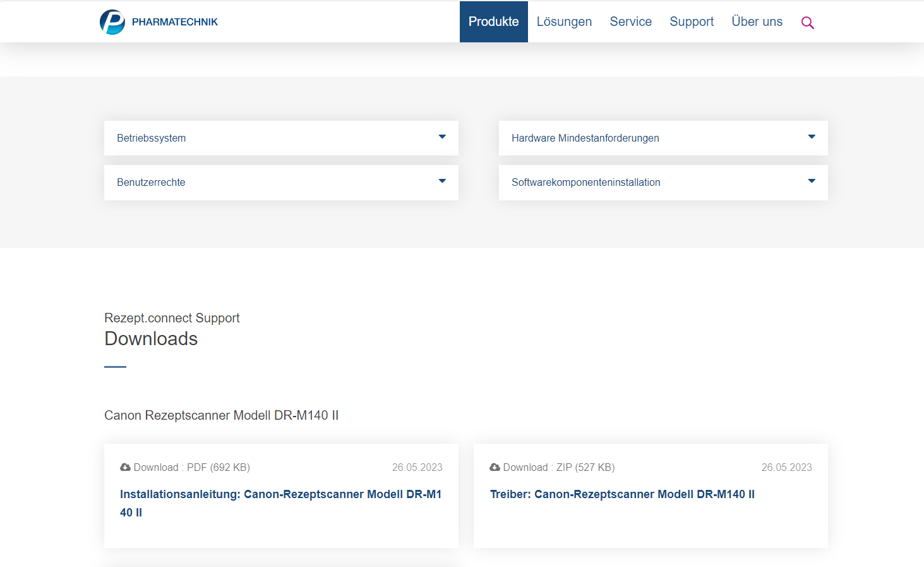Expand the Benutzerrechte accordion arrow
924x567 pixels.
[x=442, y=181]
